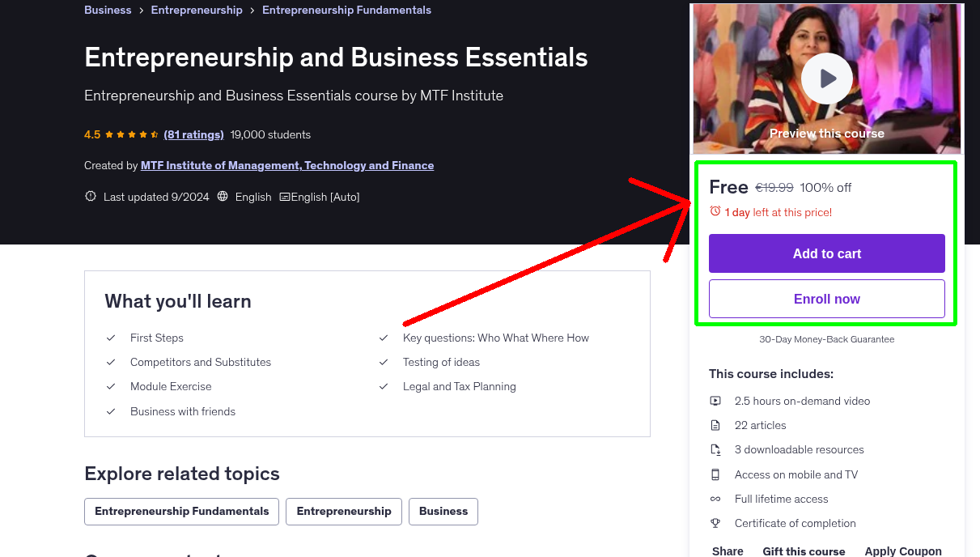Screen dimensions: 980x557
Task: Select the Entrepreneurship topic tag
Action: (344, 512)
